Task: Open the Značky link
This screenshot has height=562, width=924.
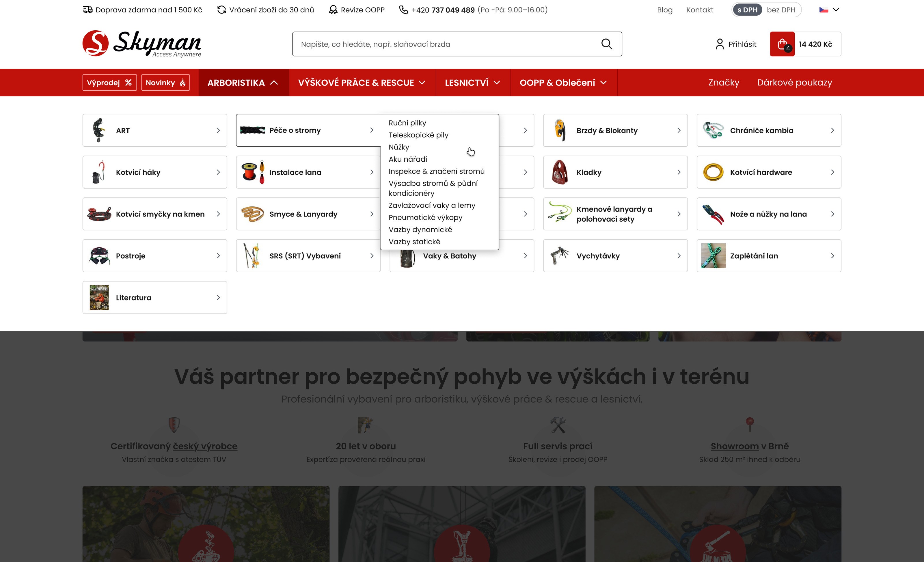Action: click(x=723, y=83)
